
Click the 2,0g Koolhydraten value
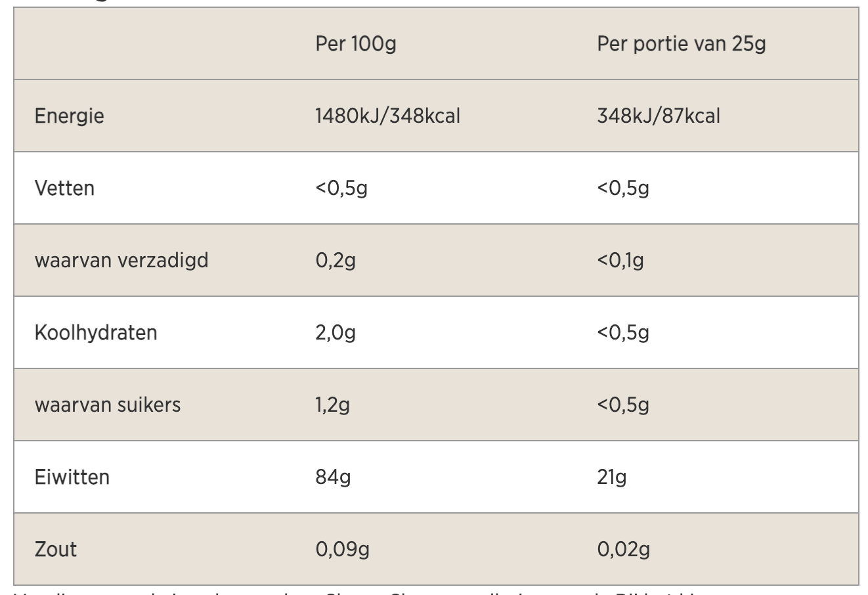point(335,333)
